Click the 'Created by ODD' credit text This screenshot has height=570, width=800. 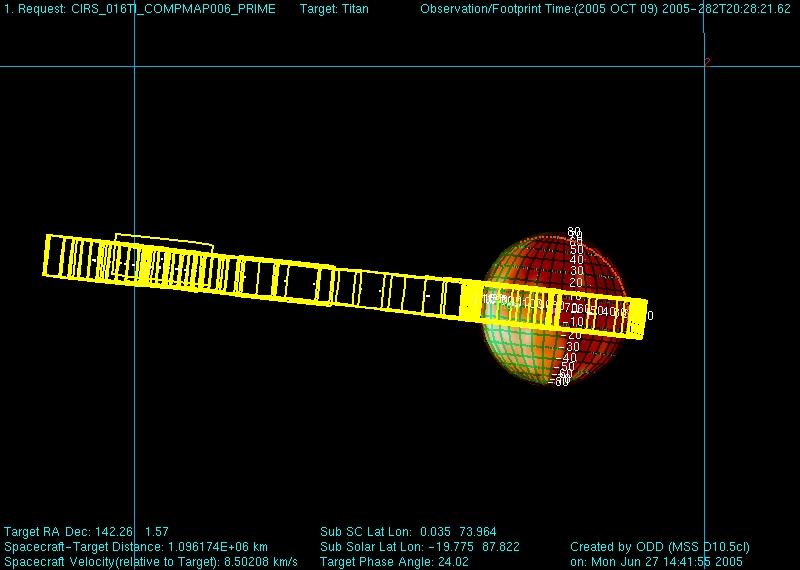tap(660, 547)
